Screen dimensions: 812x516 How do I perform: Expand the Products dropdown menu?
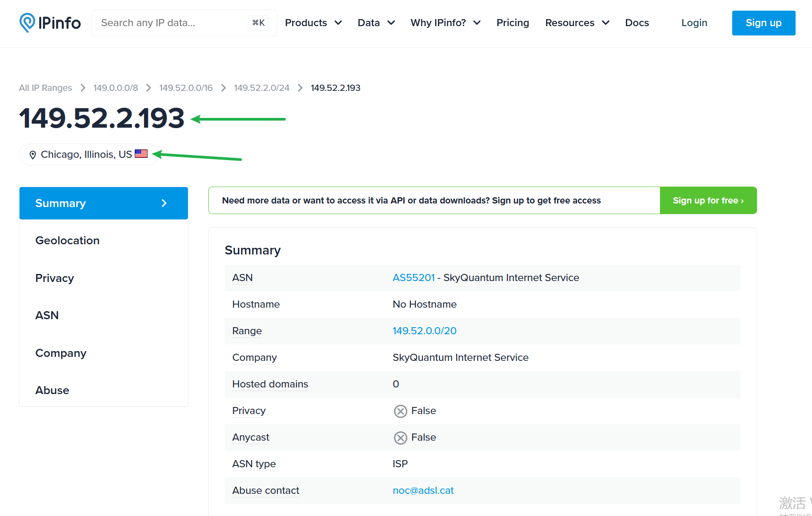click(x=313, y=23)
